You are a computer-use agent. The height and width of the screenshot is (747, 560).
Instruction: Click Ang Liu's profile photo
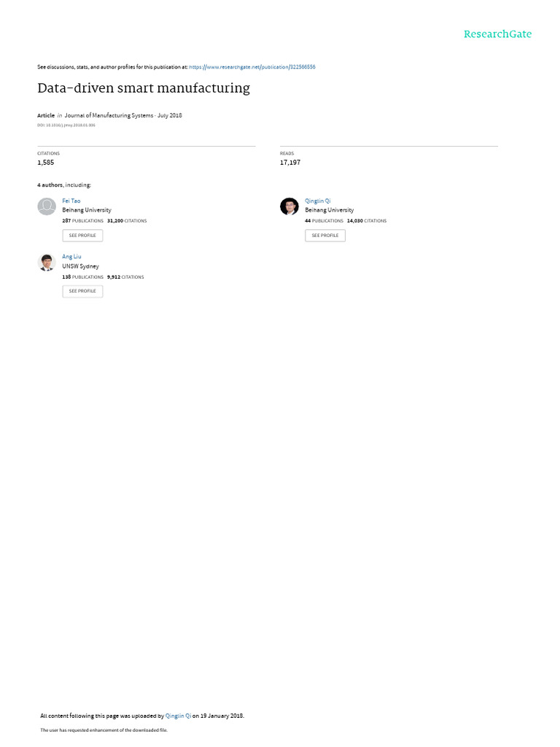coord(47,263)
